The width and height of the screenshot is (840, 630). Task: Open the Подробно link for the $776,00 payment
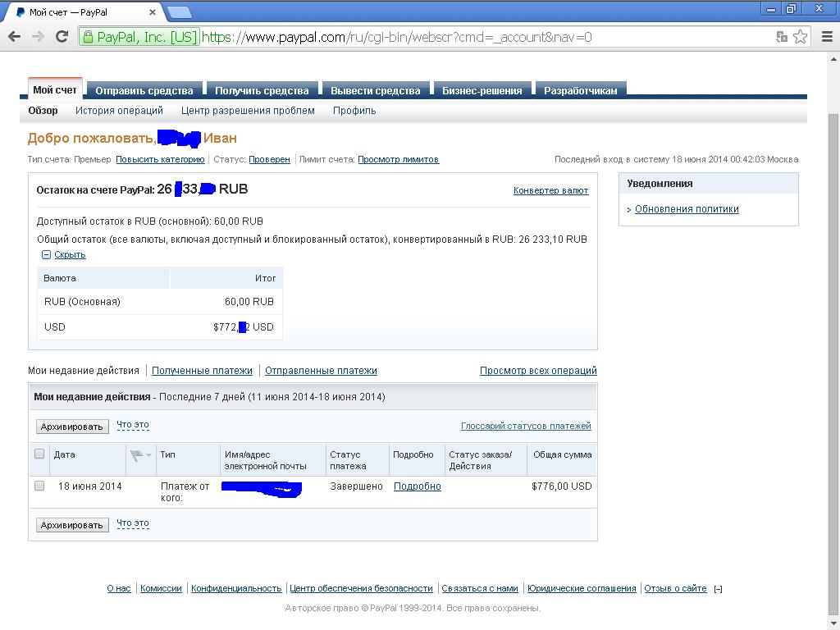click(418, 486)
